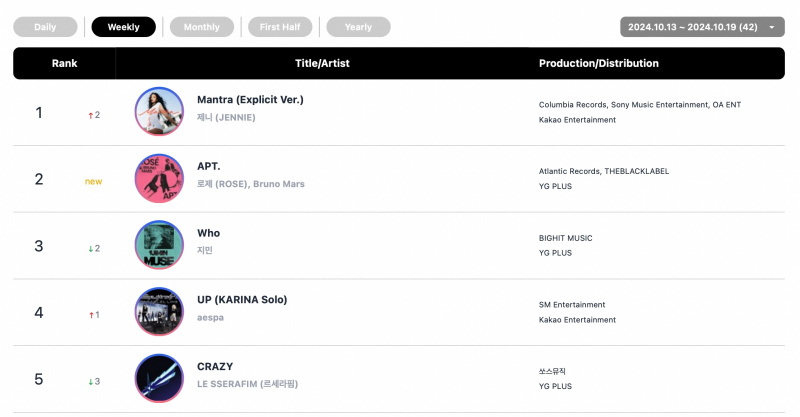Open the Mantra (Explicit Ver.) song title
The height and width of the screenshot is (417, 800).
tap(250, 100)
